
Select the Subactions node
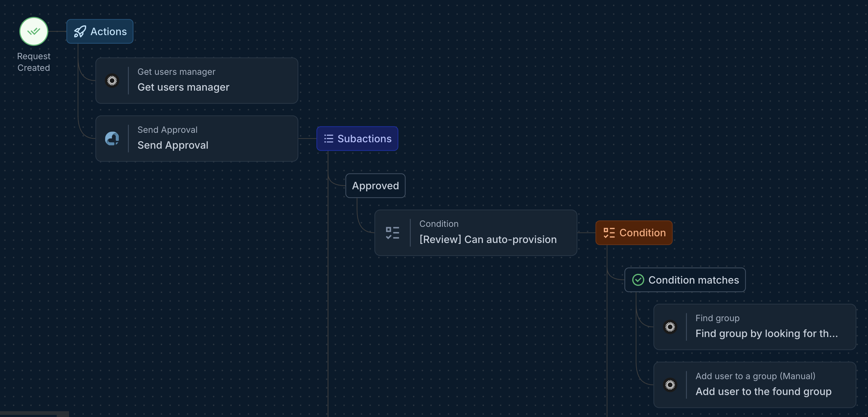click(x=357, y=138)
